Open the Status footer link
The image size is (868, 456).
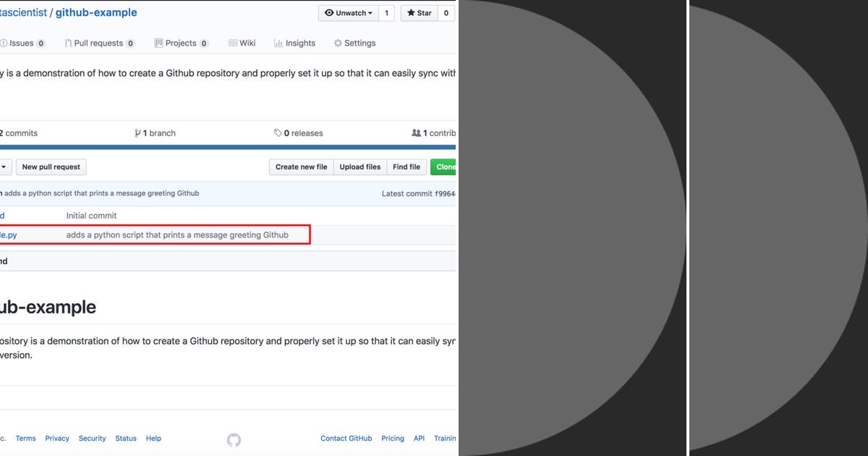126,439
